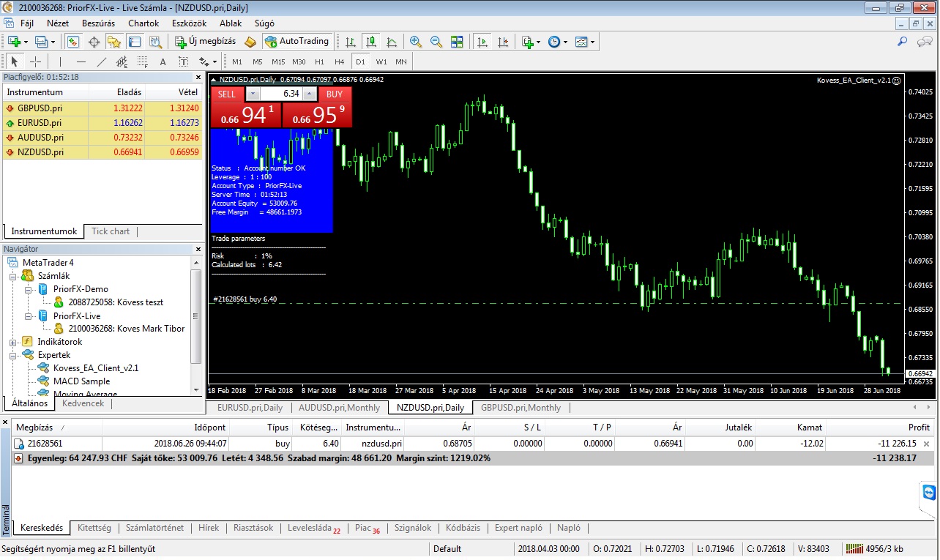Click the Navigator vertical scrollbar thumb

[195, 315]
